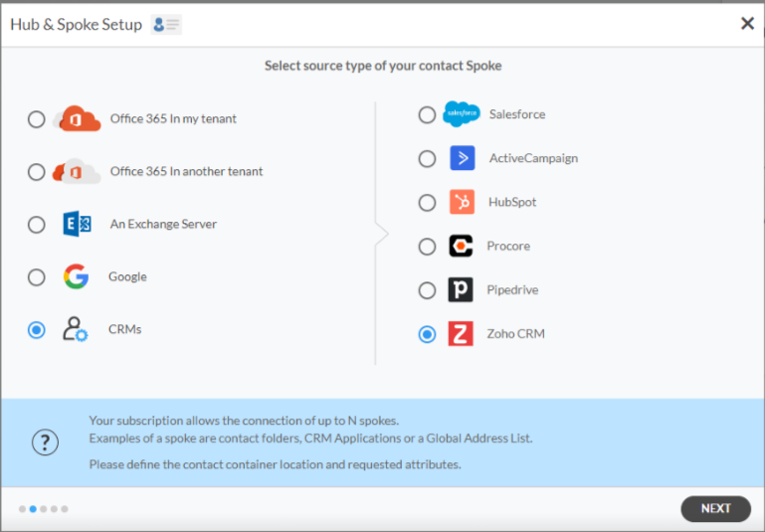This screenshot has width=765, height=532.
Task: Click the Google G logo icon
Action: [76, 276]
